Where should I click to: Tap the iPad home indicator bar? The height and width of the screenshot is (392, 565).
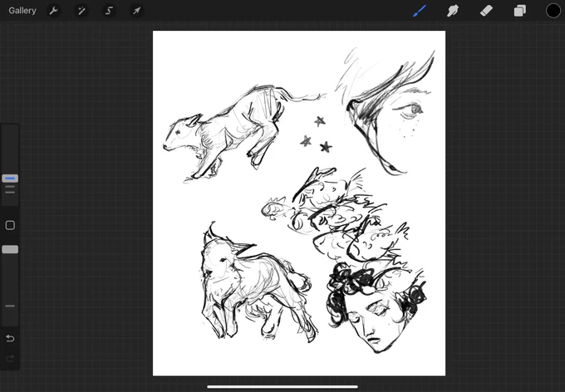coord(282,387)
